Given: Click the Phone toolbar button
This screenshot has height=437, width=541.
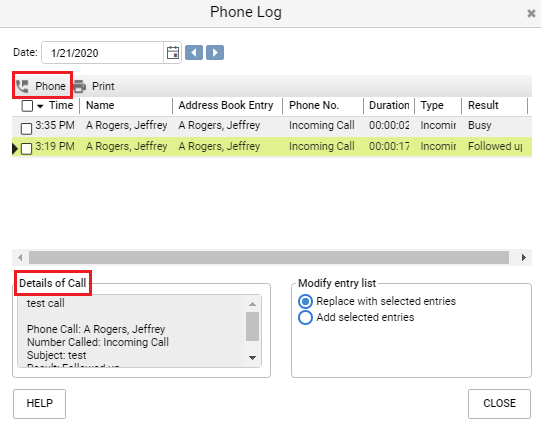Looking at the screenshot, I should click(42, 86).
